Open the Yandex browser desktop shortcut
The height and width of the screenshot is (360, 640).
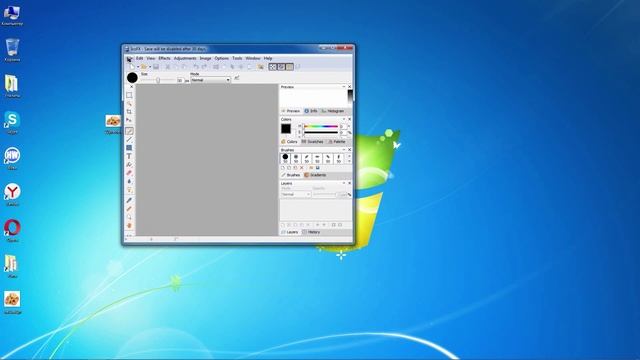[12, 195]
